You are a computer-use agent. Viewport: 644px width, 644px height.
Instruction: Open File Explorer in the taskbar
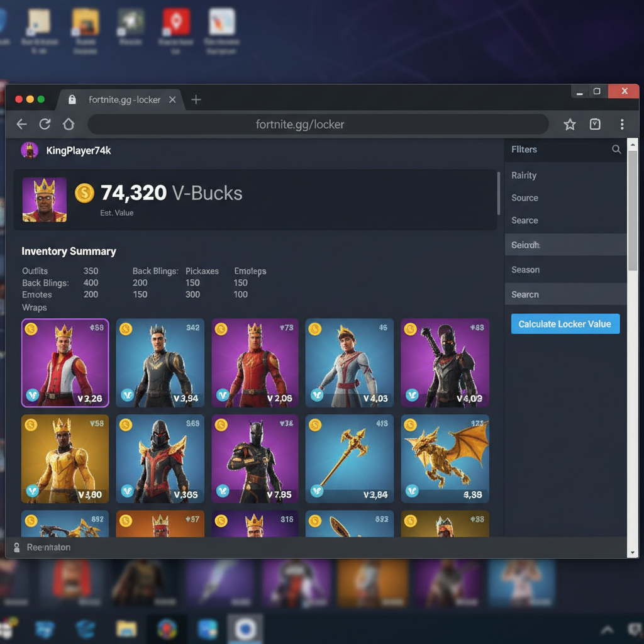point(126,629)
